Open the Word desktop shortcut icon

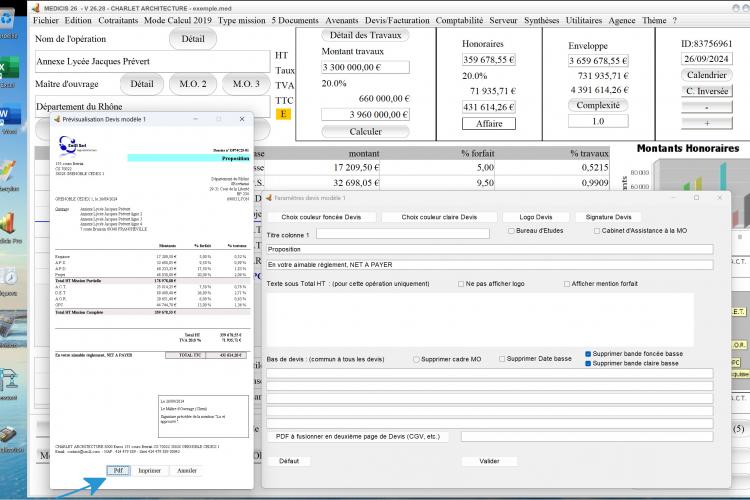coord(8,115)
